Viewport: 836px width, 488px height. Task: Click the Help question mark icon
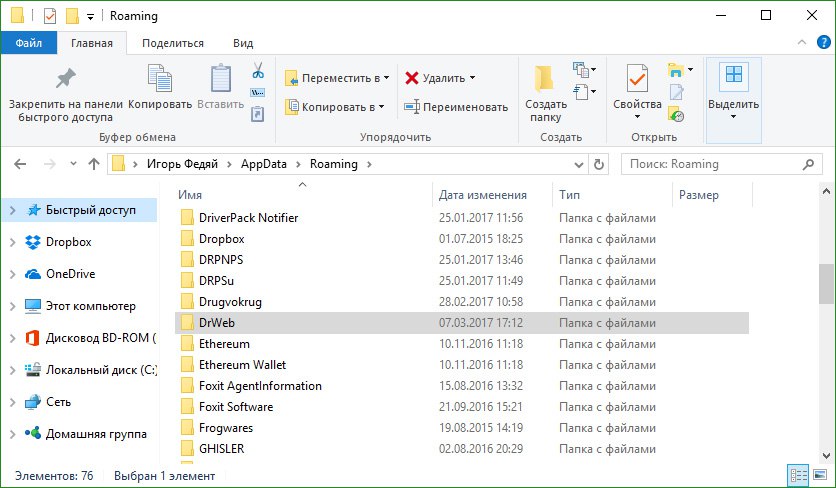[x=824, y=42]
